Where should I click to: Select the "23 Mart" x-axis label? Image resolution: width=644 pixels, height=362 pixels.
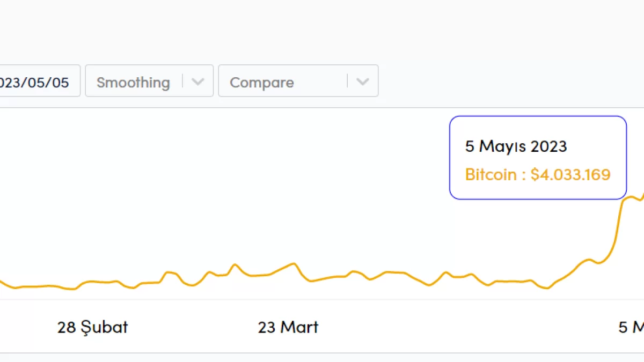[x=288, y=327]
